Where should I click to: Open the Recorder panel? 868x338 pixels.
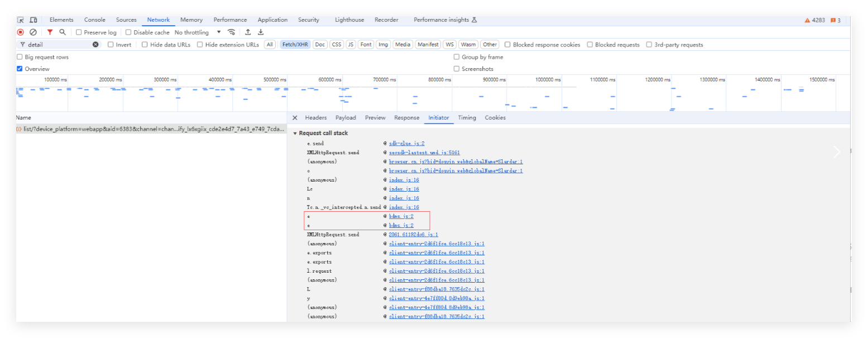coord(386,20)
